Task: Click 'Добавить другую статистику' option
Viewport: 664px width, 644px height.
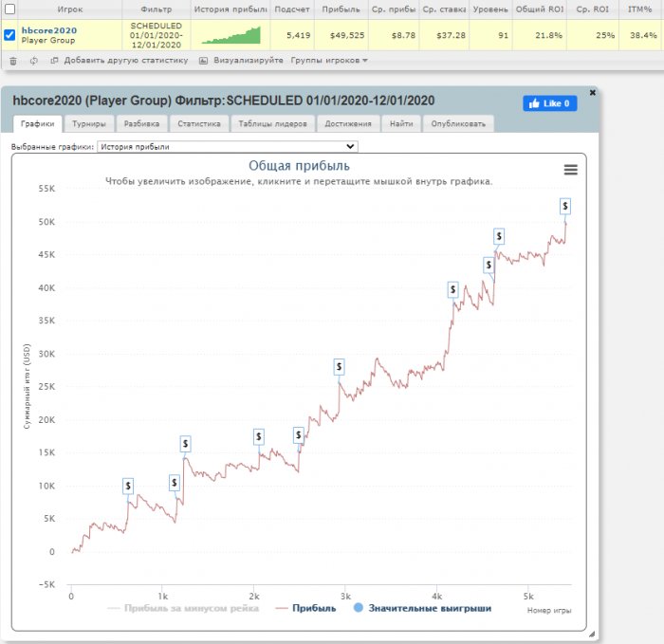Action: tap(120, 60)
